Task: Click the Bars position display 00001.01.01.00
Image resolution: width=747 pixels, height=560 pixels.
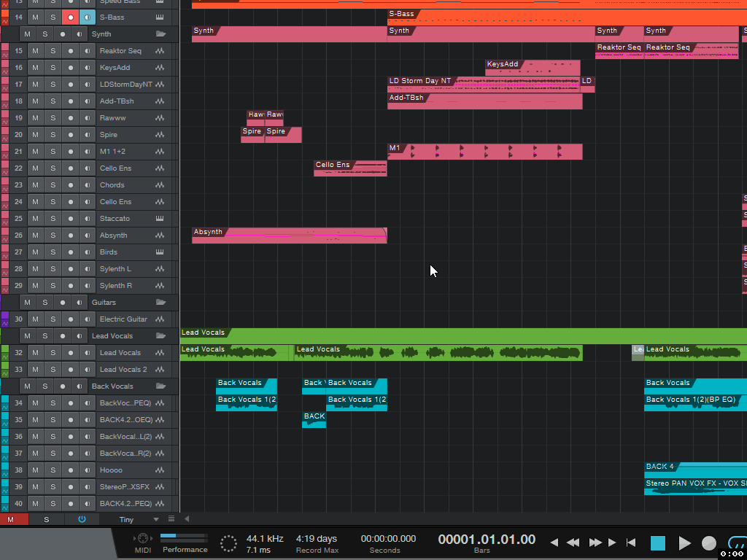Action: point(487,539)
